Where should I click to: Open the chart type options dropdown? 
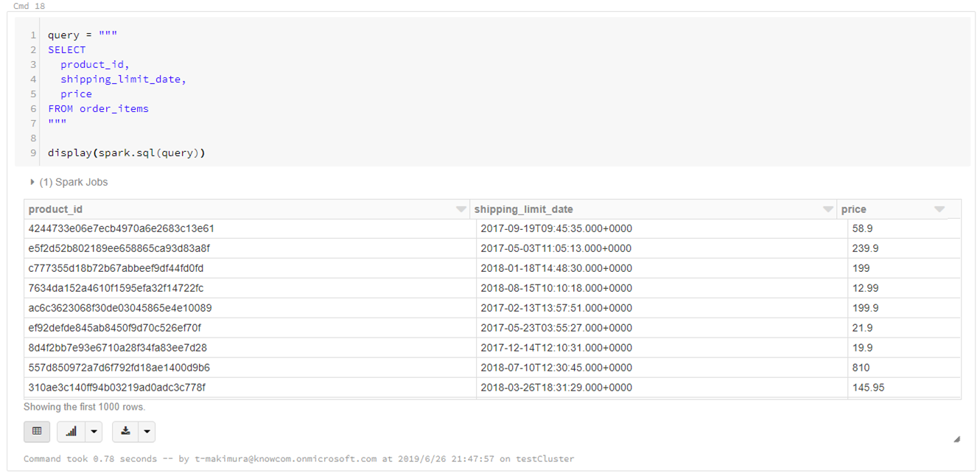coord(94,432)
